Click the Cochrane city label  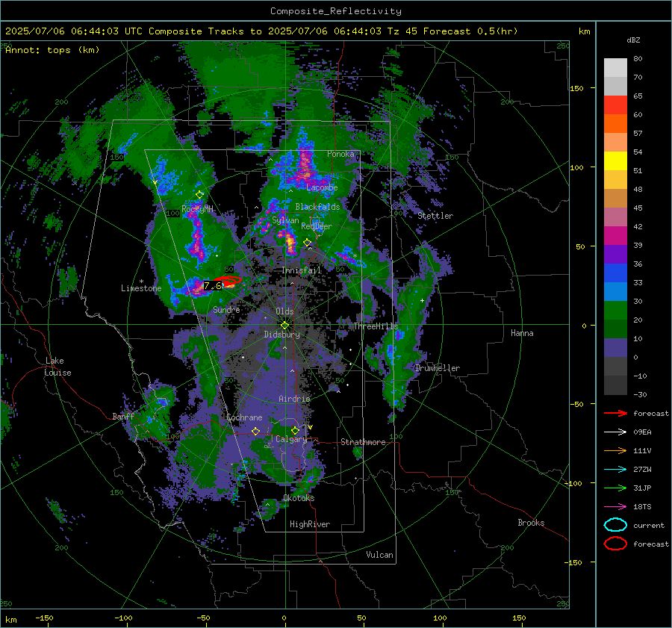(x=244, y=417)
